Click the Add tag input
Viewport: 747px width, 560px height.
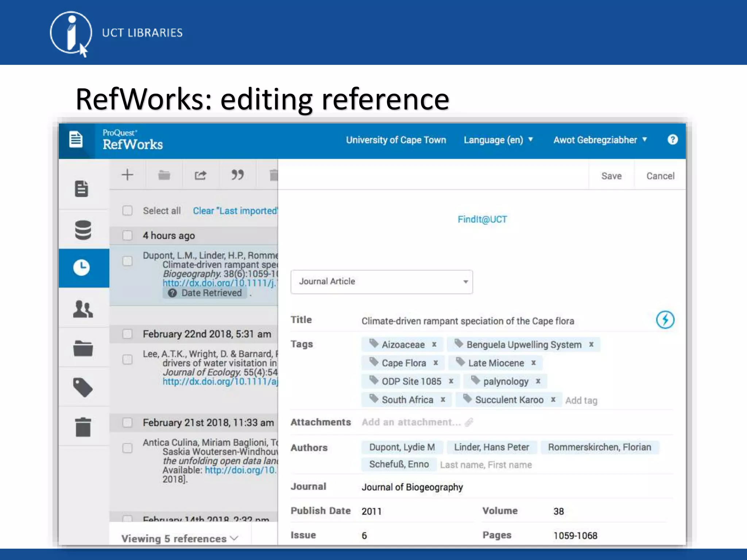click(x=581, y=401)
